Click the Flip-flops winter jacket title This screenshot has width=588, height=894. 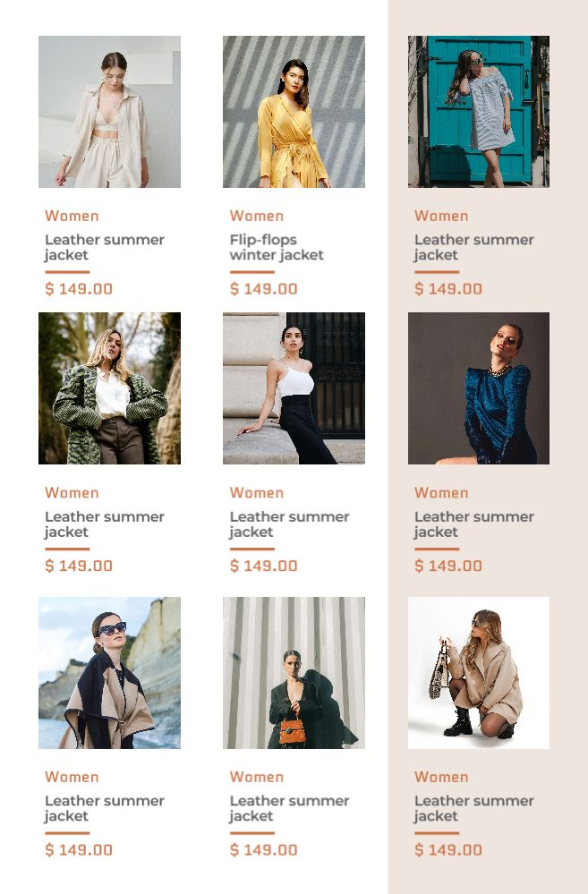pyautogui.click(x=277, y=248)
